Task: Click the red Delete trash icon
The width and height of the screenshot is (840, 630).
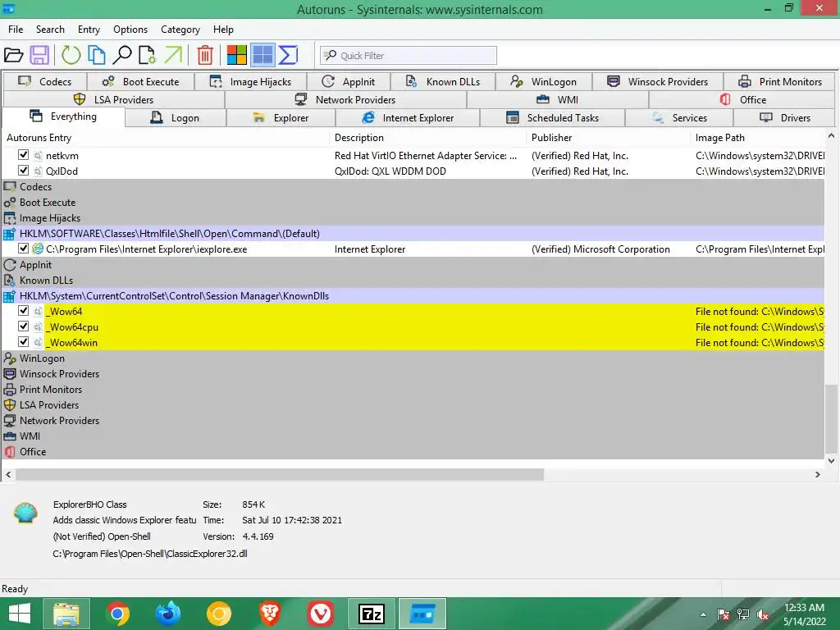Action: pos(205,55)
